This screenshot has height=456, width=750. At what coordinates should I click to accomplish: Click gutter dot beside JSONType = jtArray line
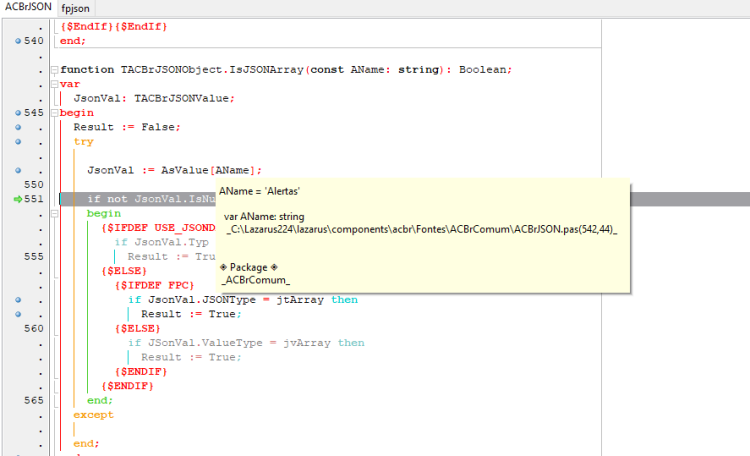click(18, 300)
